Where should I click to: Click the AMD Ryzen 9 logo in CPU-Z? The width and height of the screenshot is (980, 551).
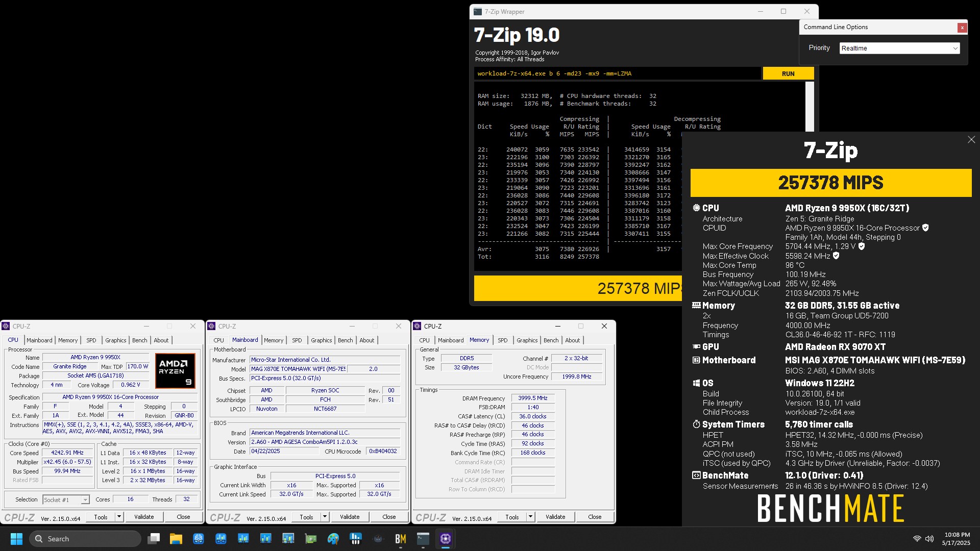[175, 370]
